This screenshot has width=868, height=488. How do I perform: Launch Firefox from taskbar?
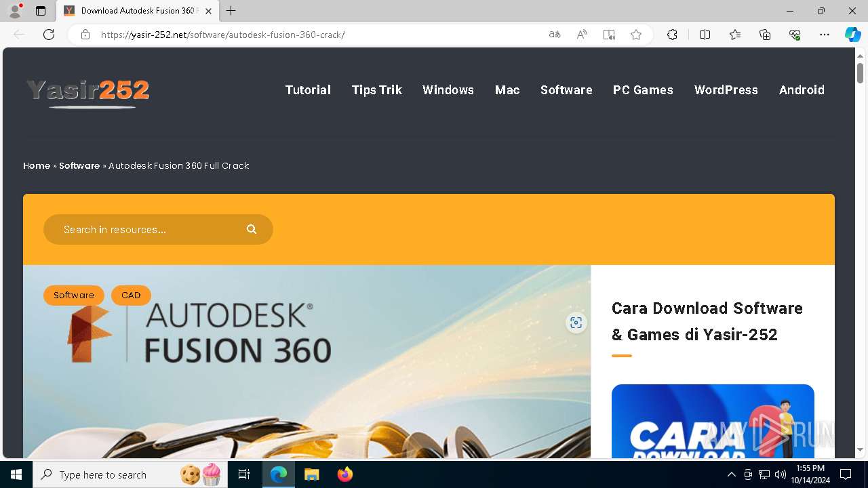pyautogui.click(x=344, y=474)
